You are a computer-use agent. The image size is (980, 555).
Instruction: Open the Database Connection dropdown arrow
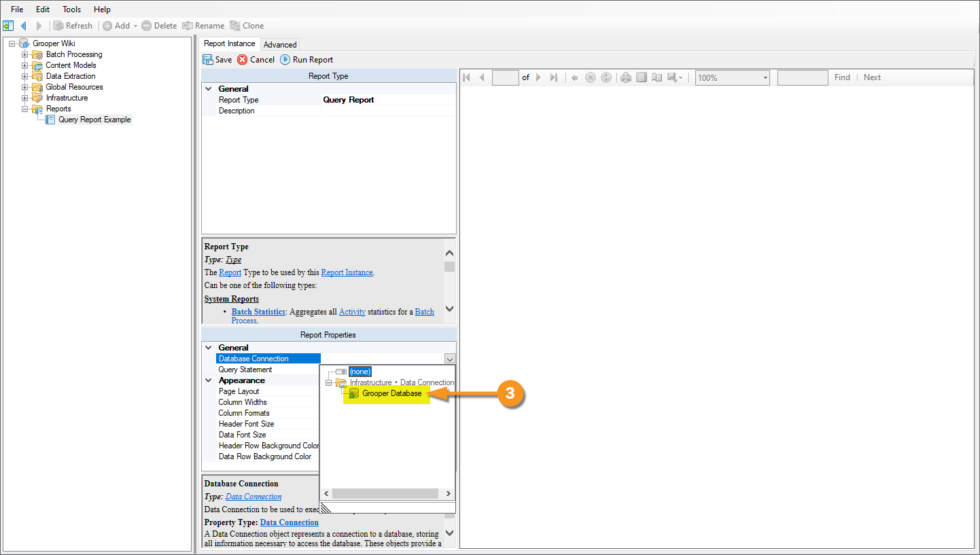(x=449, y=359)
